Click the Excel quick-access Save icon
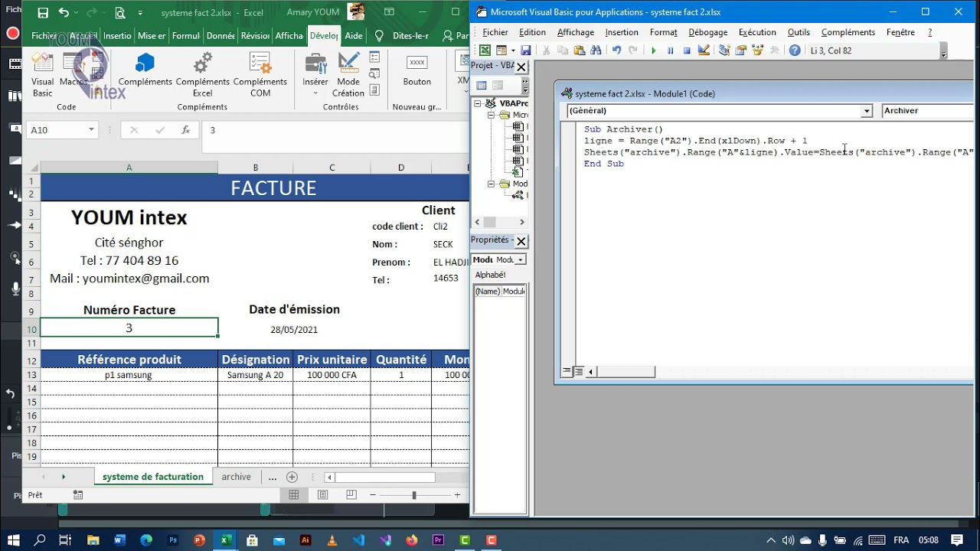 pyautogui.click(x=43, y=13)
